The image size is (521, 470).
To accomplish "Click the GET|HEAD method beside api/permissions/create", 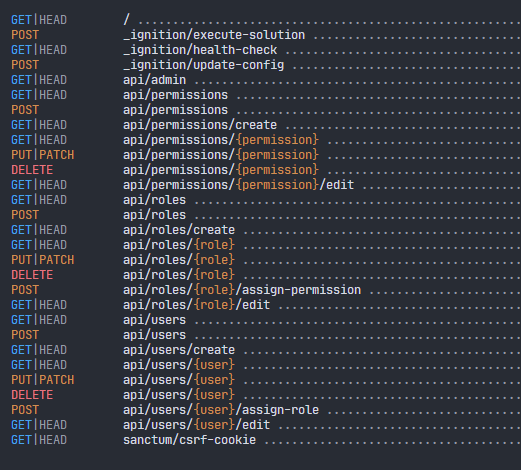I will click(x=39, y=125).
